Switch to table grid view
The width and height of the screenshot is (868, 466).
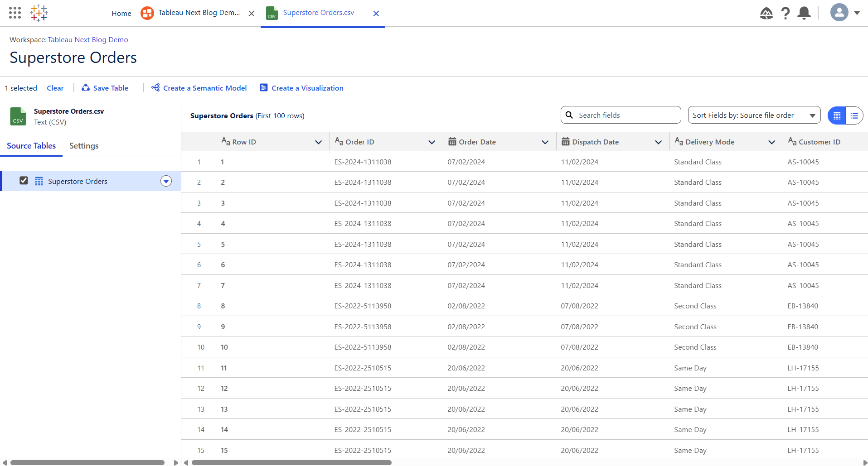click(837, 115)
